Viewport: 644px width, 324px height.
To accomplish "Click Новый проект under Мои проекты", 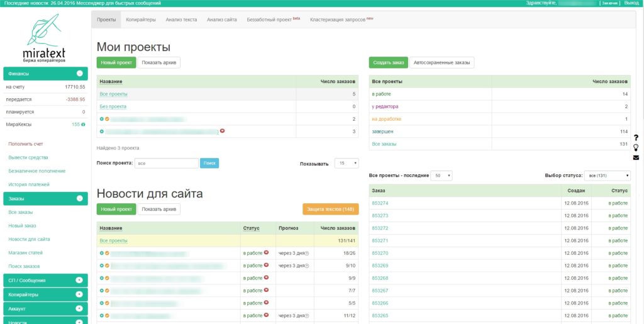I will (116, 62).
